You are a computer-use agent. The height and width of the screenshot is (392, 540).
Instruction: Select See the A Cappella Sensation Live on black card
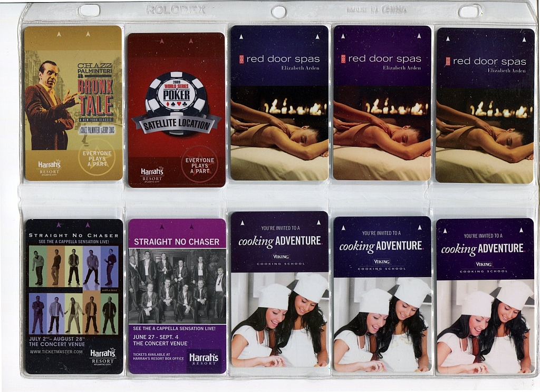pos(74,242)
